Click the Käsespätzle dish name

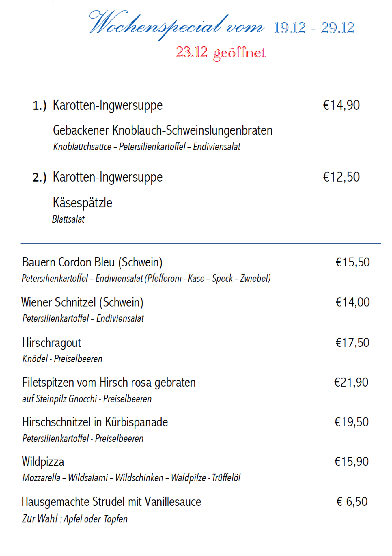click(83, 203)
